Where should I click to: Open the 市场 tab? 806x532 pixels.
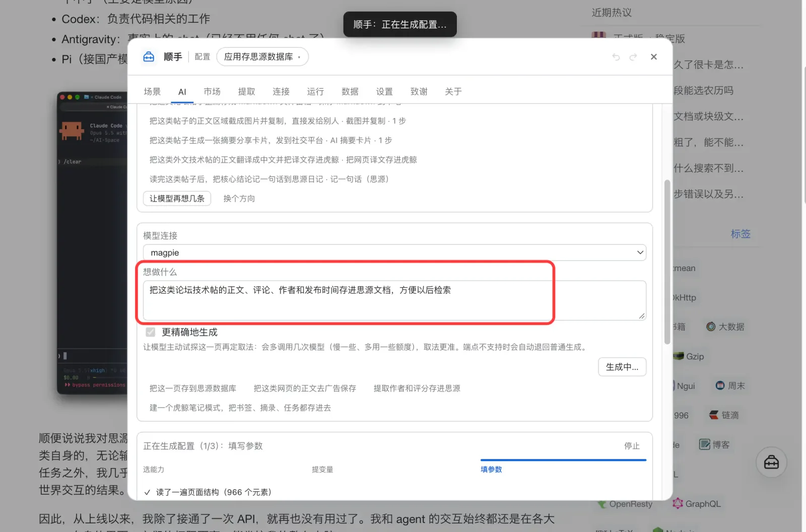click(212, 92)
